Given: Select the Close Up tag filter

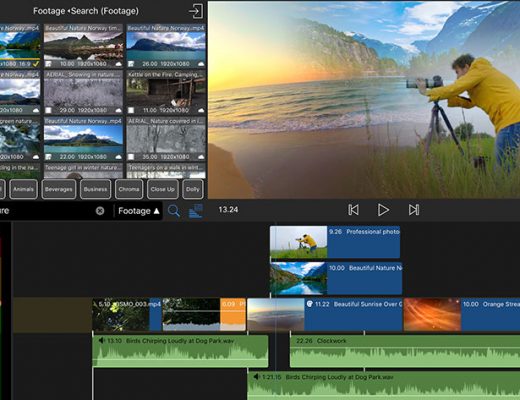Looking at the screenshot, I should pos(163,189).
